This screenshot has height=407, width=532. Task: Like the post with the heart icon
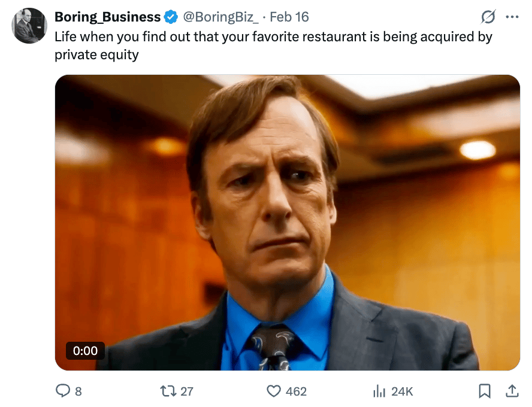(x=274, y=391)
